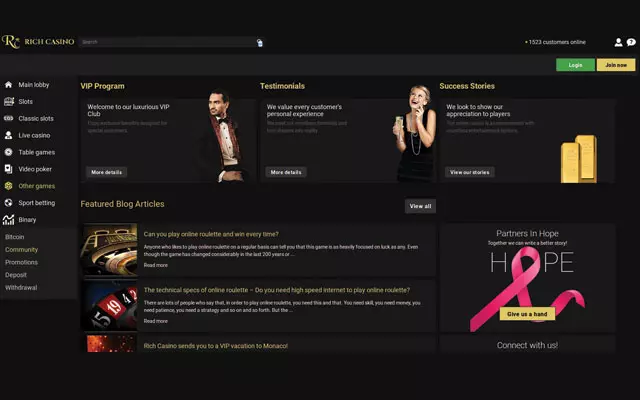The image size is (640, 400).
Task: Open the help chat bubble icon
Action: coord(631,42)
